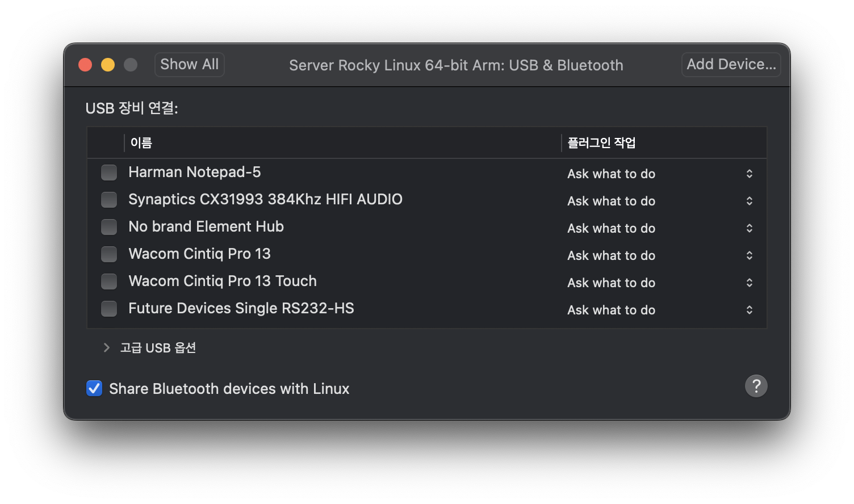Image resolution: width=854 pixels, height=504 pixels.
Task: Click the window title text
Action: point(456,65)
